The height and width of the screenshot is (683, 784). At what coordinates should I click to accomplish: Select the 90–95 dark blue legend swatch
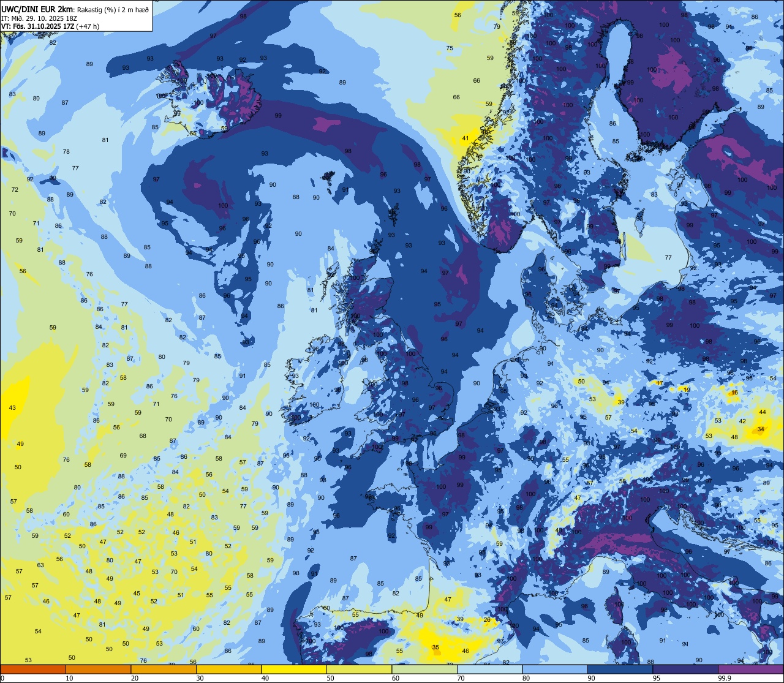coord(620,670)
